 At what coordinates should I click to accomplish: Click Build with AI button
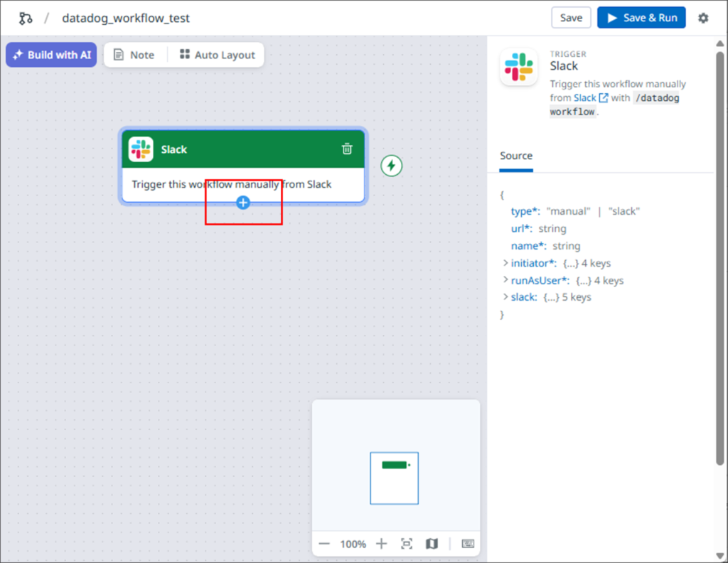(51, 55)
